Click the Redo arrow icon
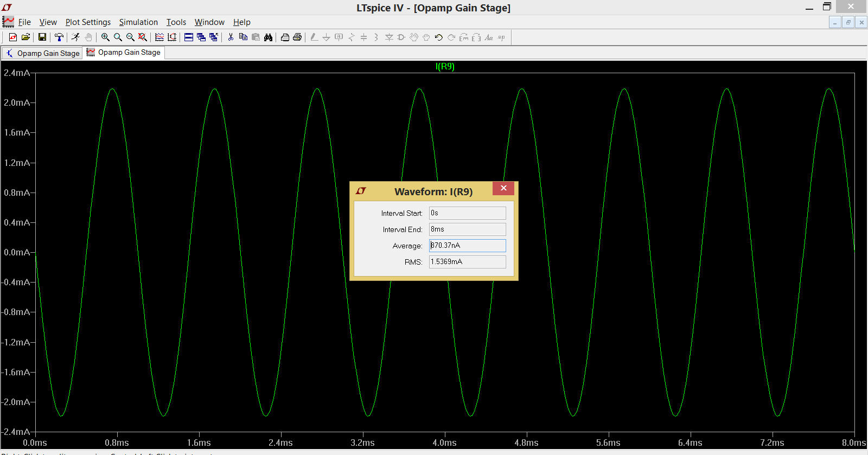Viewport: 868px width, 455px height. pos(451,37)
